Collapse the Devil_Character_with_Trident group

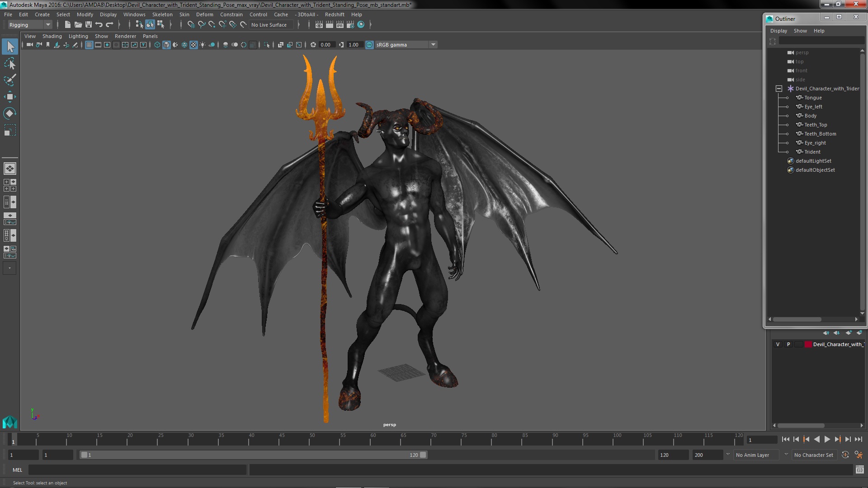(x=779, y=89)
